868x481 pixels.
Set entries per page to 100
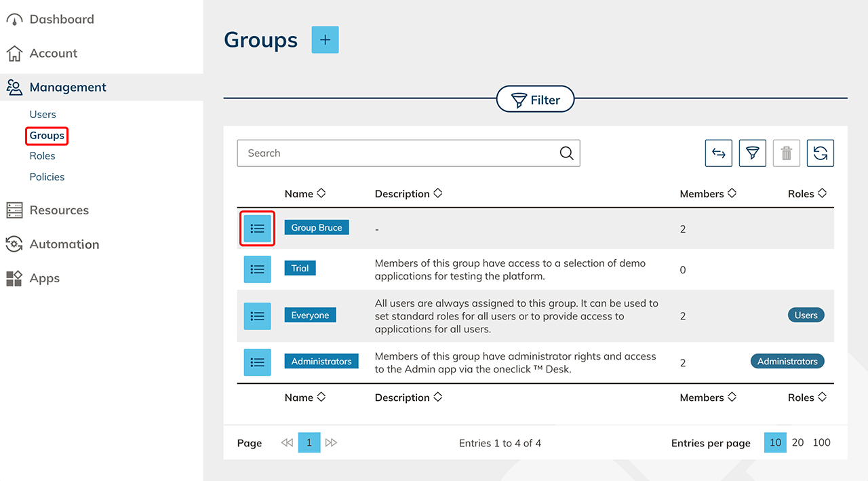coord(821,442)
